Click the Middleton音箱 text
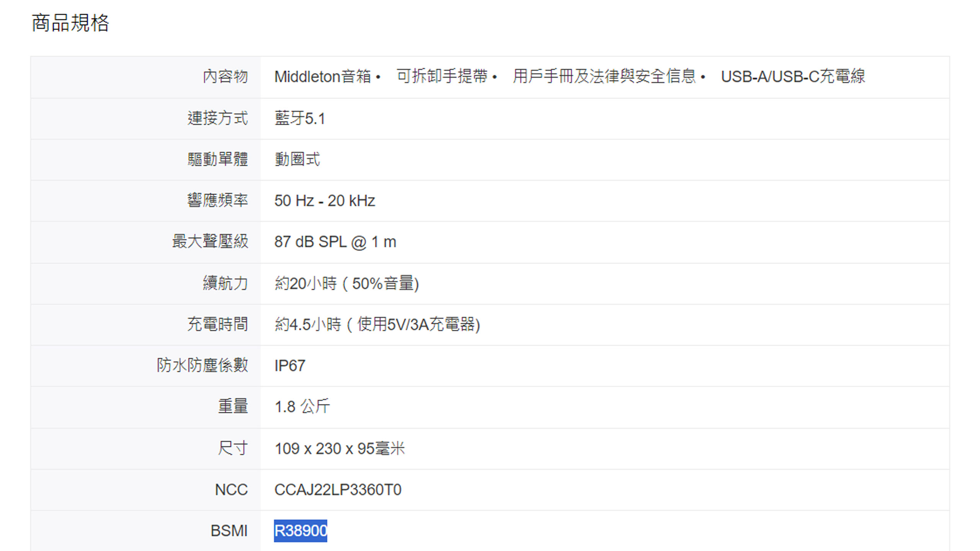980x551 pixels. coord(322,77)
